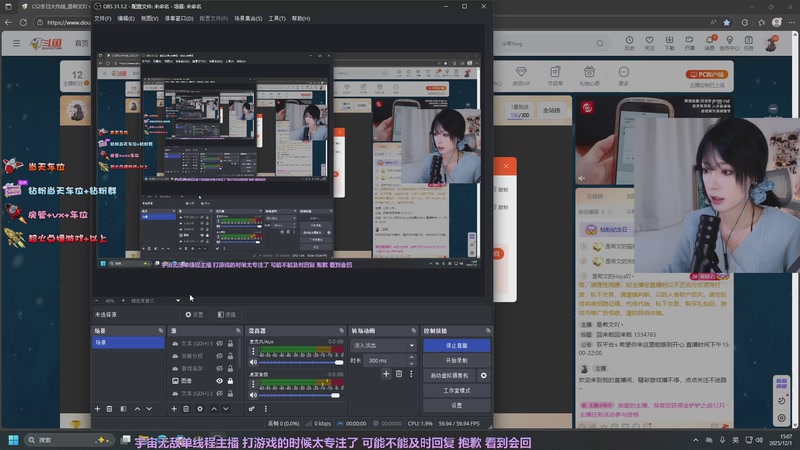Add a new source with plus icon
Image resolution: width=800 pixels, height=450 pixels.
point(174,409)
